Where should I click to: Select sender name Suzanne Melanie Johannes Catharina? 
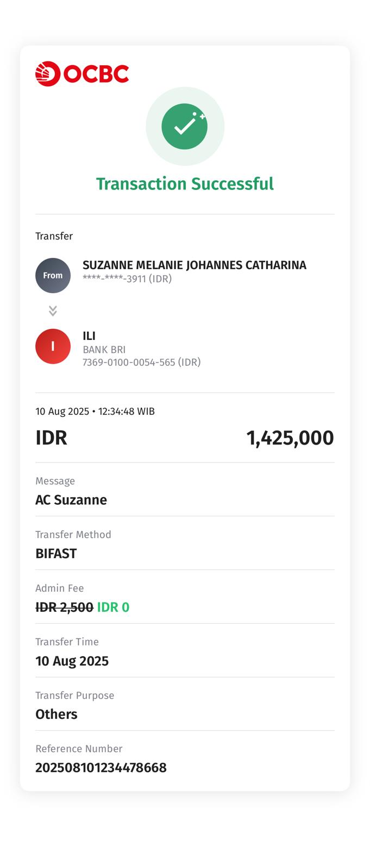194,265
